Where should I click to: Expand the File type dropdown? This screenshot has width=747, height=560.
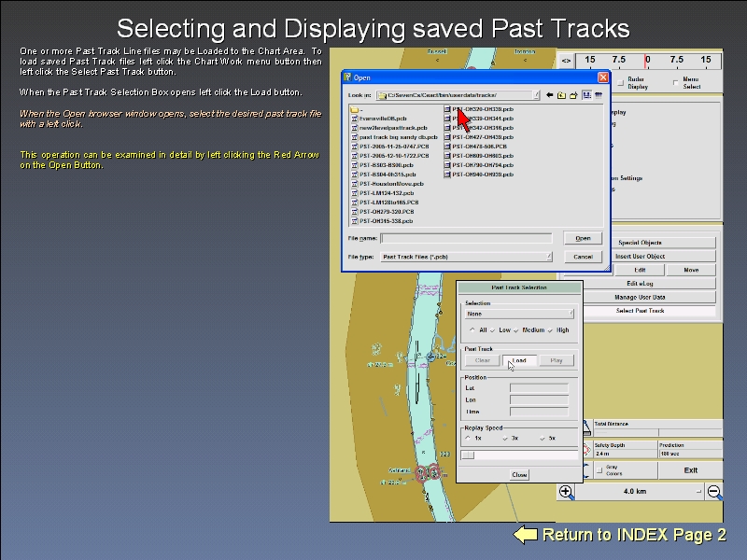pos(547,257)
